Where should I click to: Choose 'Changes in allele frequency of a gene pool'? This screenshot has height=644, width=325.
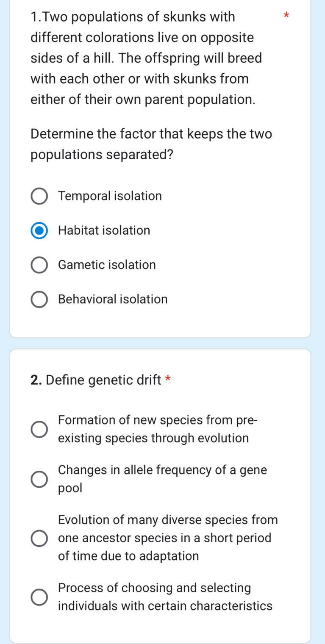tap(39, 479)
